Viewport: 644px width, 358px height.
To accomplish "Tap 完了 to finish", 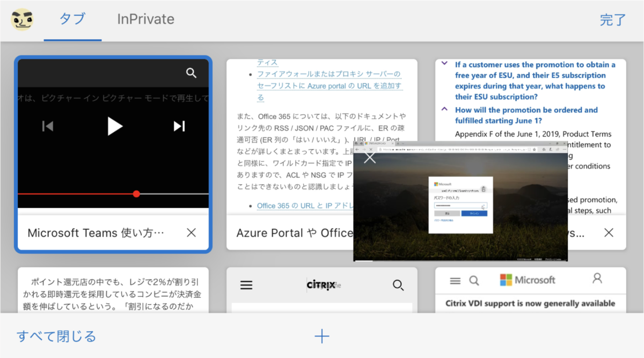I will click(613, 20).
